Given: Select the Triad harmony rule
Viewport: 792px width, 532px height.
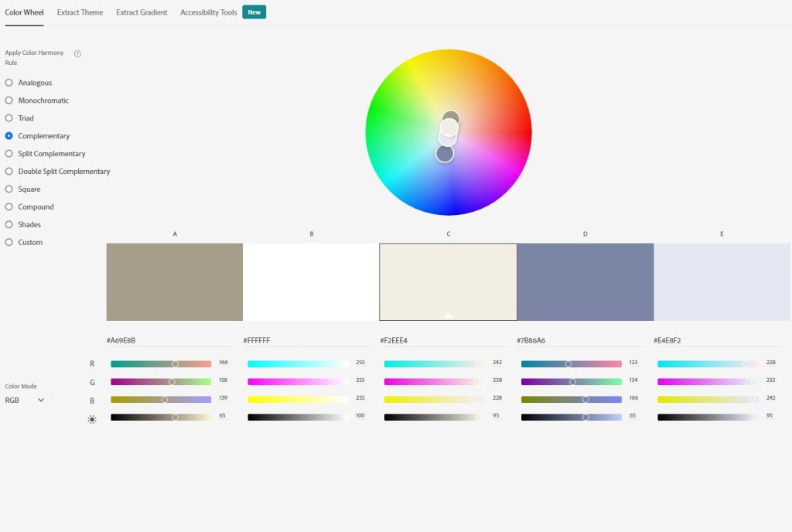Looking at the screenshot, I should [9, 118].
